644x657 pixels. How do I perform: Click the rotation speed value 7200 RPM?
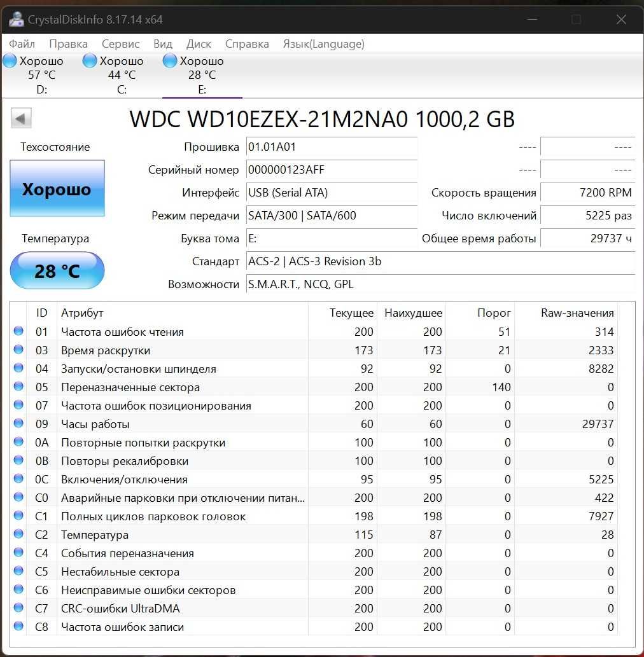pos(588,193)
